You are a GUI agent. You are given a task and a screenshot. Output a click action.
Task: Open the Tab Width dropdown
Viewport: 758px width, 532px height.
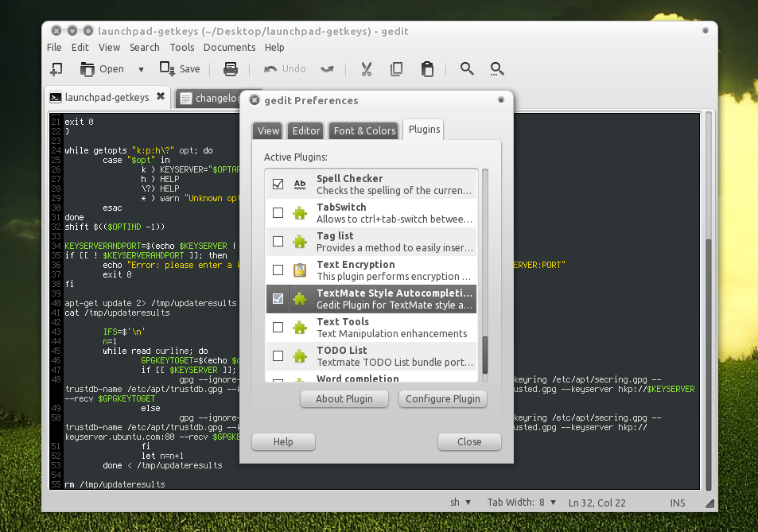[522, 503]
